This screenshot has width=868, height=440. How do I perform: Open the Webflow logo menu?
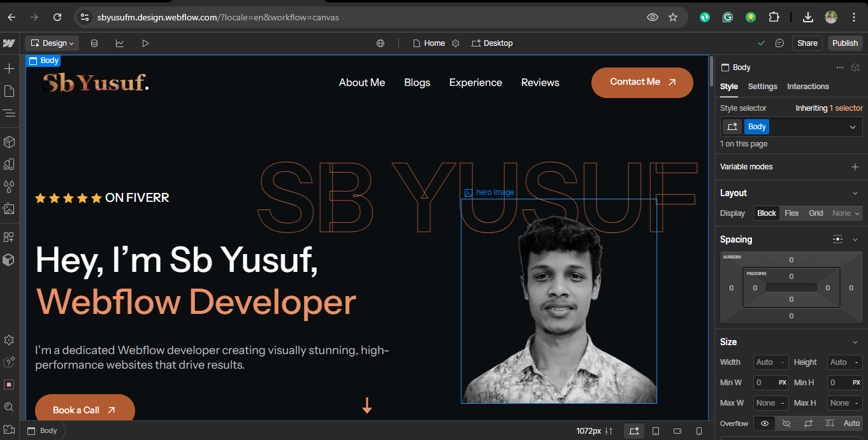click(x=9, y=43)
